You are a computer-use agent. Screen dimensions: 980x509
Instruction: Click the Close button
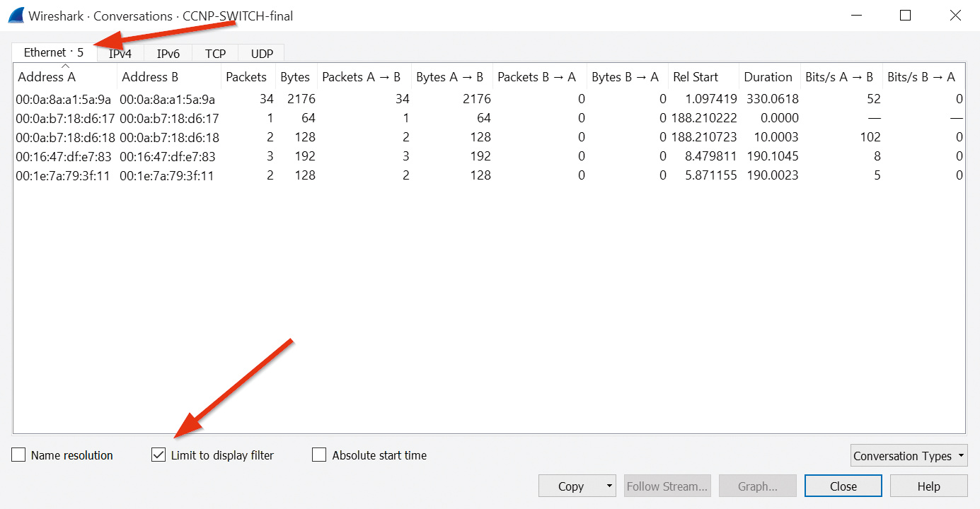coord(843,486)
